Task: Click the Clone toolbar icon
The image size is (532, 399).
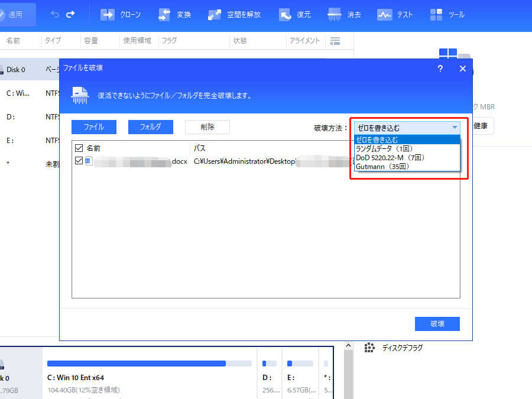Action: (x=108, y=15)
